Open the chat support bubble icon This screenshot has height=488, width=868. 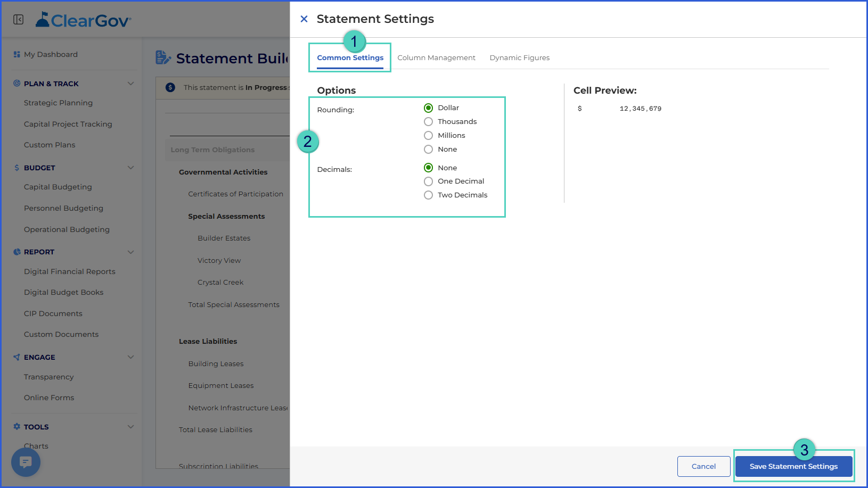26,462
